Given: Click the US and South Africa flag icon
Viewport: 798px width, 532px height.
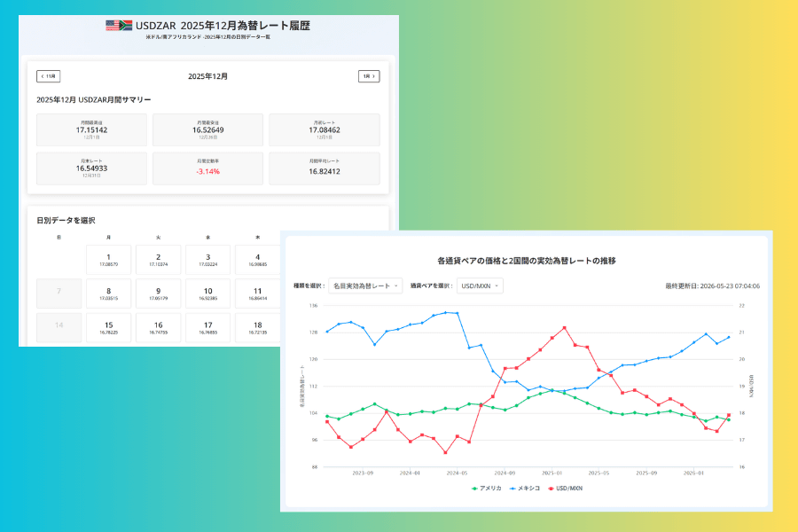Looking at the screenshot, I should coord(119,26).
